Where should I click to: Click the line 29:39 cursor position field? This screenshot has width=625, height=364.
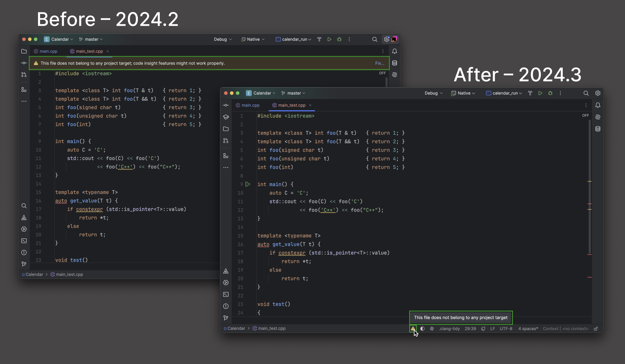pos(471,328)
